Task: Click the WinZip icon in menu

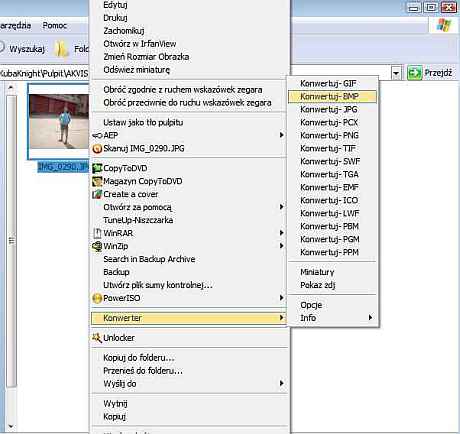Action: [x=97, y=246]
